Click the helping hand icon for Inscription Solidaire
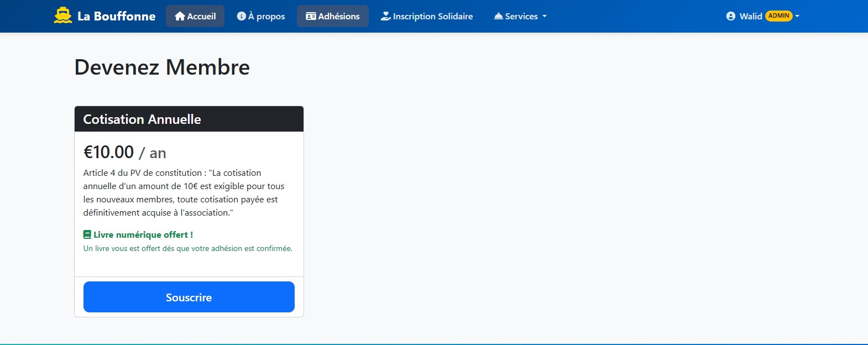Image resolution: width=868 pixels, height=345 pixels. tap(386, 17)
